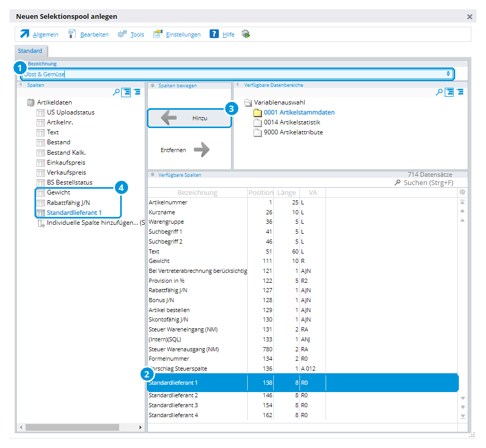Open the Bezeichnung field dropdown arrows
The height and width of the screenshot is (448, 486).
[x=448, y=74]
